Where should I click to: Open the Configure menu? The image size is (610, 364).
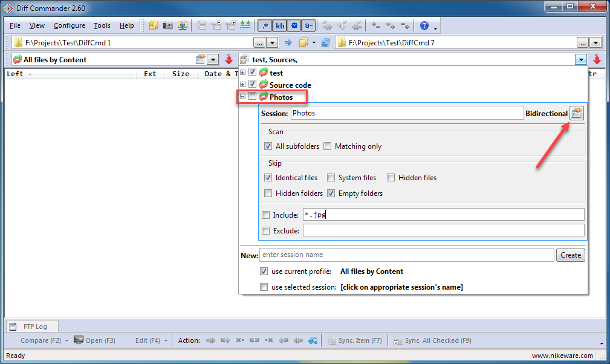point(69,25)
